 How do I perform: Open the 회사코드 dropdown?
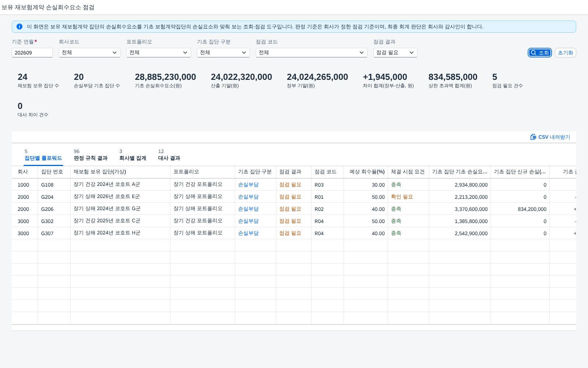tap(90, 53)
